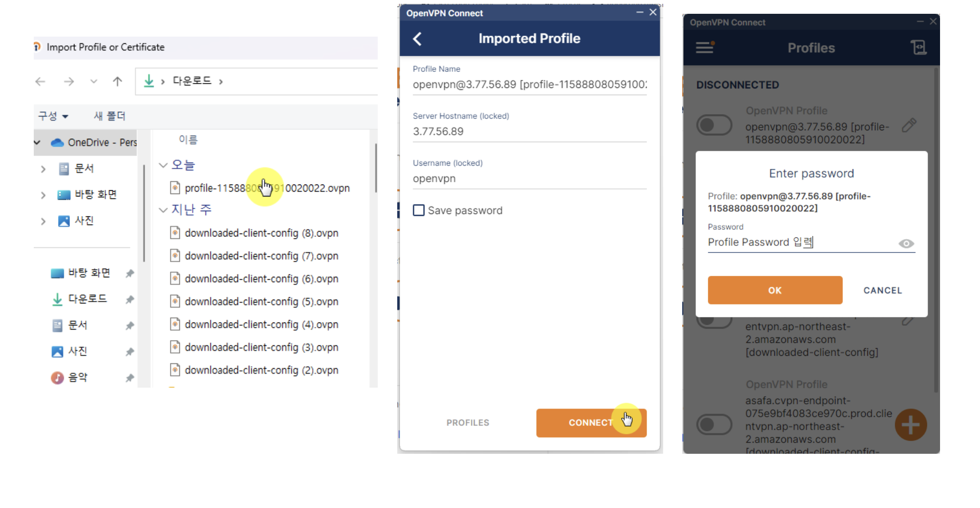Click the Profile Name input field
Viewport: 980px width, 508px height.
point(529,85)
